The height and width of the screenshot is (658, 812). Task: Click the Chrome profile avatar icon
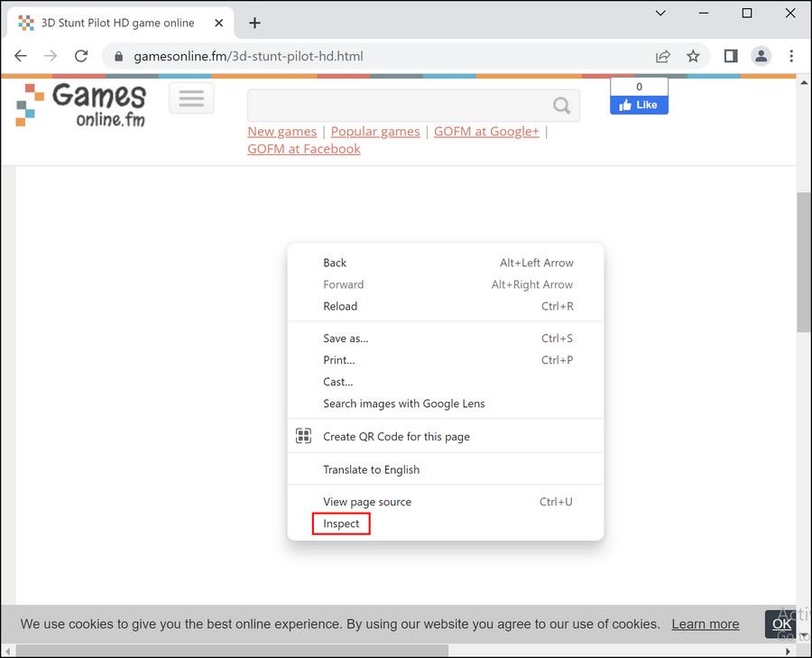point(761,56)
